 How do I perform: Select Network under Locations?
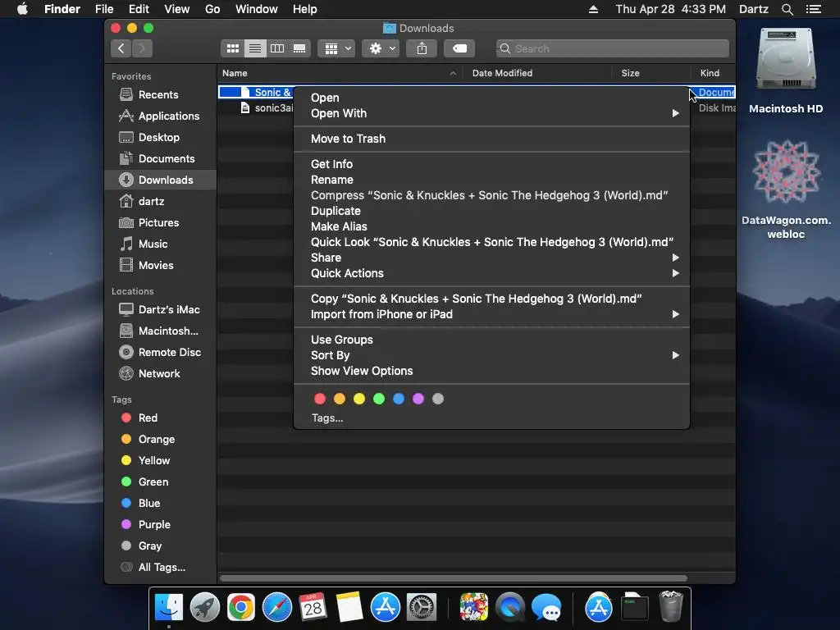[159, 374]
